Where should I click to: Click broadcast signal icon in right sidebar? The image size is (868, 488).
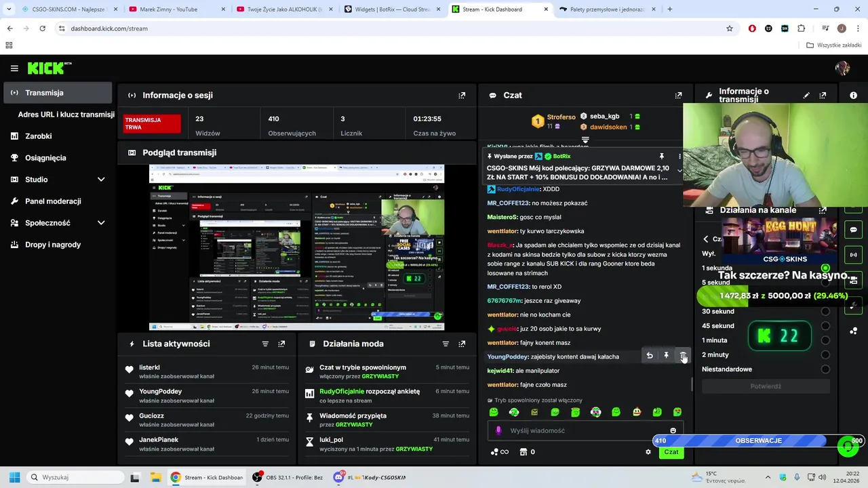click(853, 255)
